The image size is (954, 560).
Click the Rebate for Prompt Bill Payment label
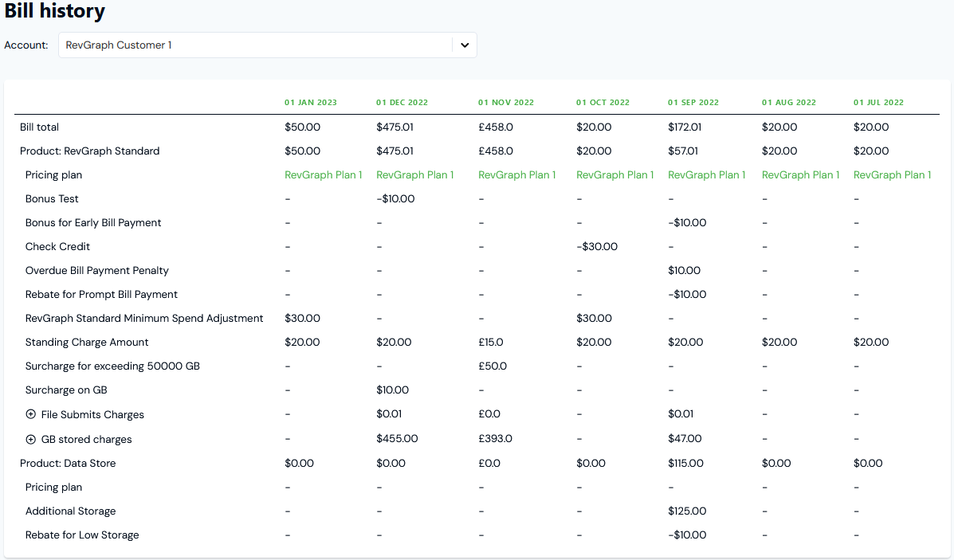pyautogui.click(x=101, y=294)
